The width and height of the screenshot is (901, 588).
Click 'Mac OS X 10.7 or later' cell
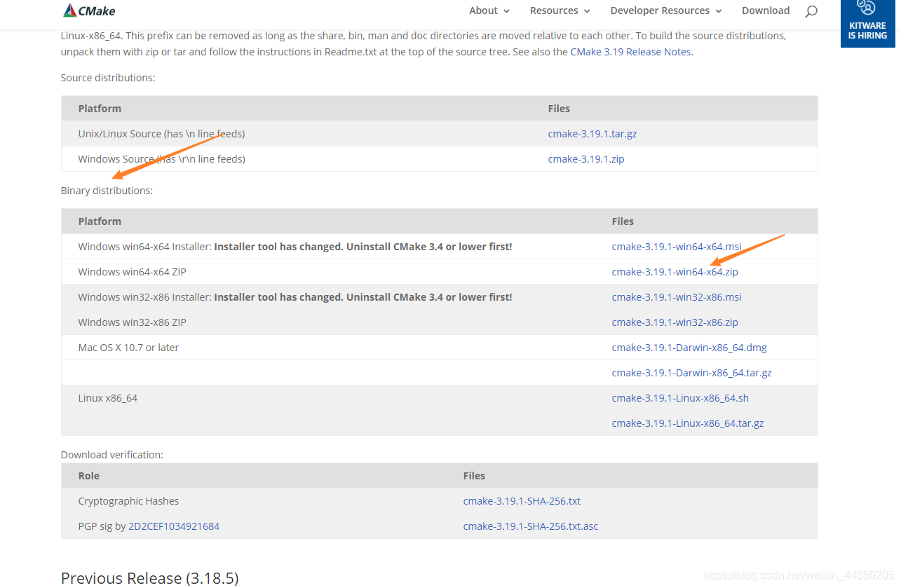pos(128,348)
